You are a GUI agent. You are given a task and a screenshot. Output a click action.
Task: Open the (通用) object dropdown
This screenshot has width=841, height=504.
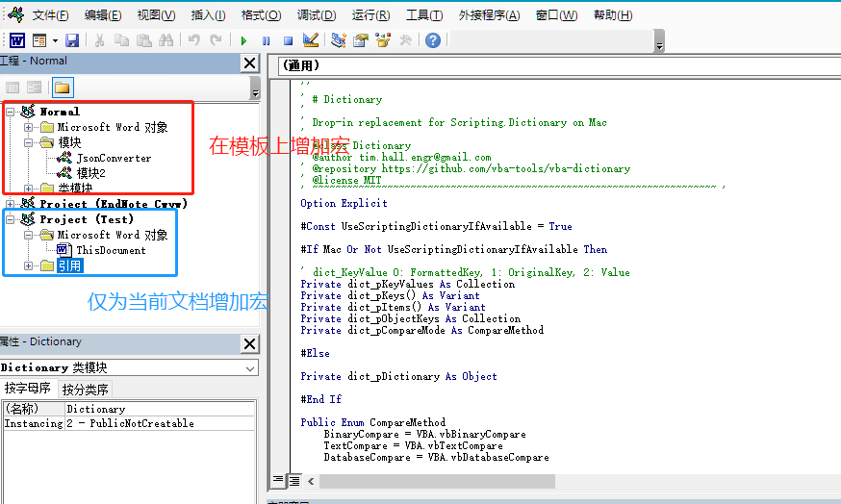pos(560,66)
